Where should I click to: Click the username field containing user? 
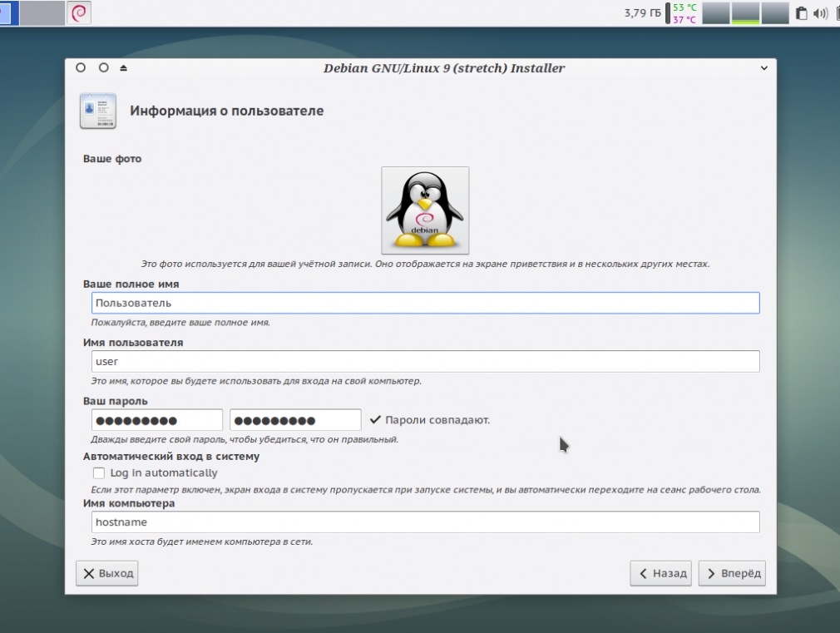tap(425, 361)
